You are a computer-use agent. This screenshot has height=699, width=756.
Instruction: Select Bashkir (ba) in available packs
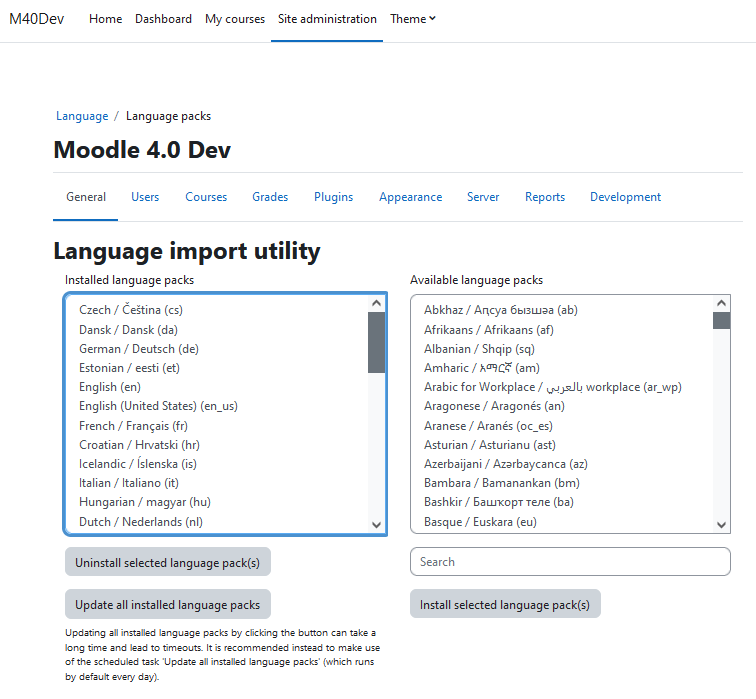[562, 502]
